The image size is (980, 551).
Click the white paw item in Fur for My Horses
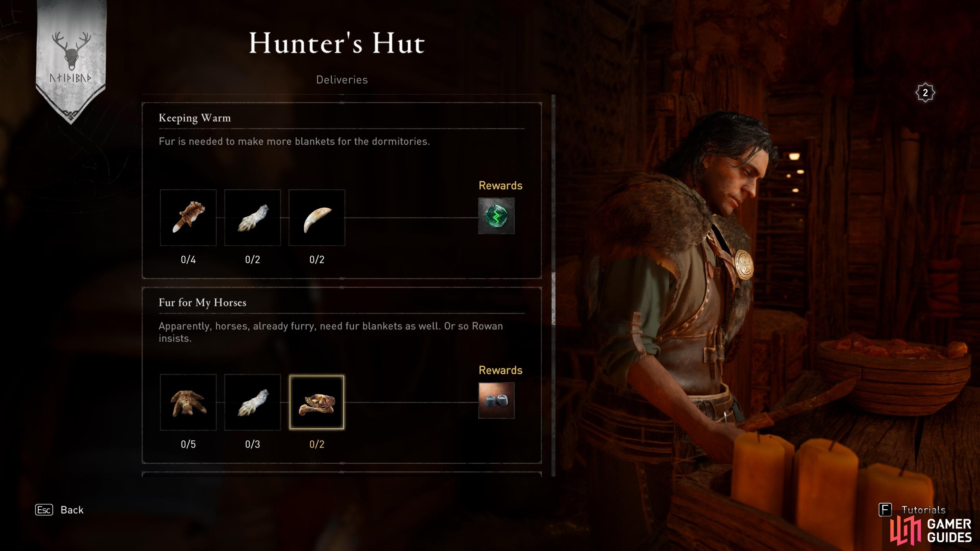pos(252,402)
